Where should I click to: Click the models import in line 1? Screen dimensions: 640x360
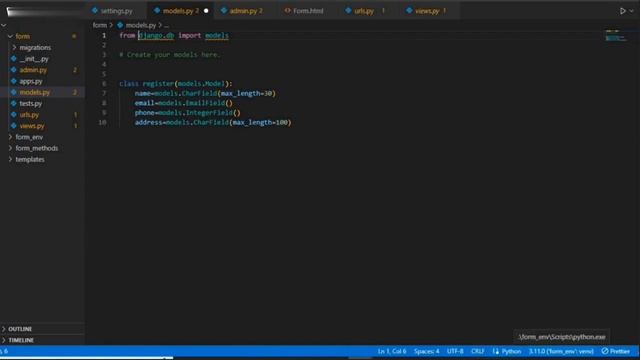click(217, 36)
